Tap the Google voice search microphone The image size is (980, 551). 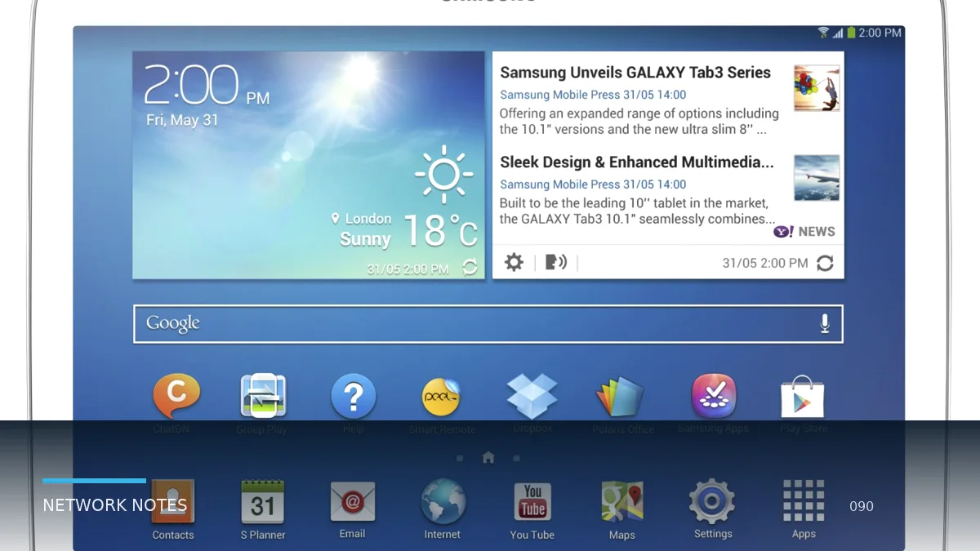pyautogui.click(x=825, y=323)
